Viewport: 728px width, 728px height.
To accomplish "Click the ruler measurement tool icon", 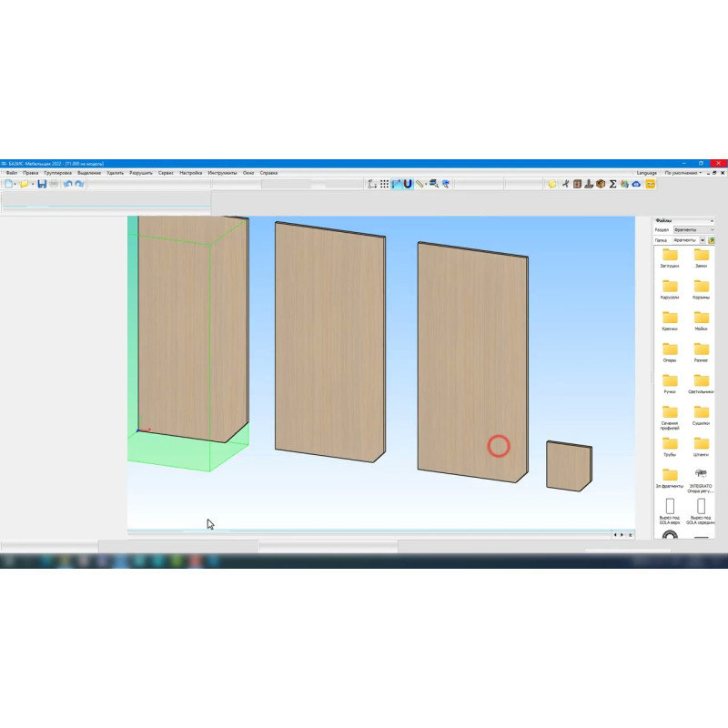I will tap(420, 184).
